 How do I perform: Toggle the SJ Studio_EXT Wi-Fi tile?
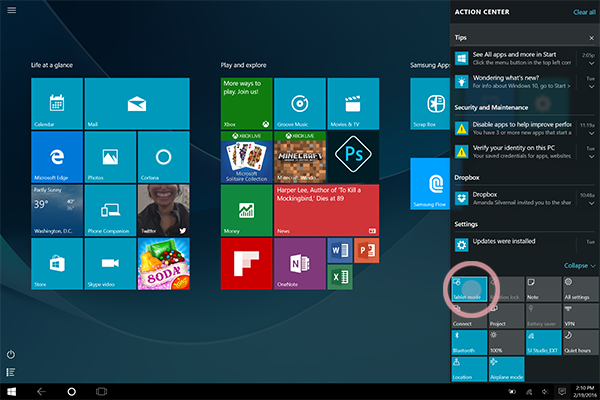[544, 343]
